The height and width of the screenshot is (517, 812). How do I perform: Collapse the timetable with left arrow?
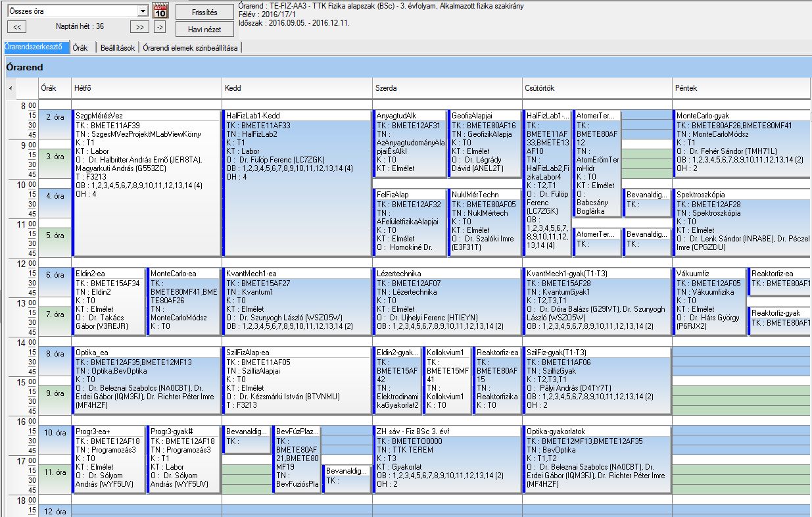click(10, 88)
